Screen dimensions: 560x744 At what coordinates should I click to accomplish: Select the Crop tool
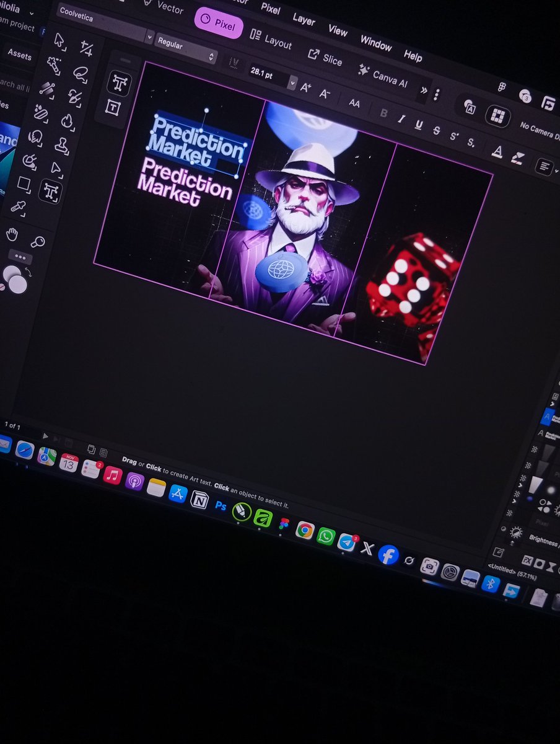point(87,48)
